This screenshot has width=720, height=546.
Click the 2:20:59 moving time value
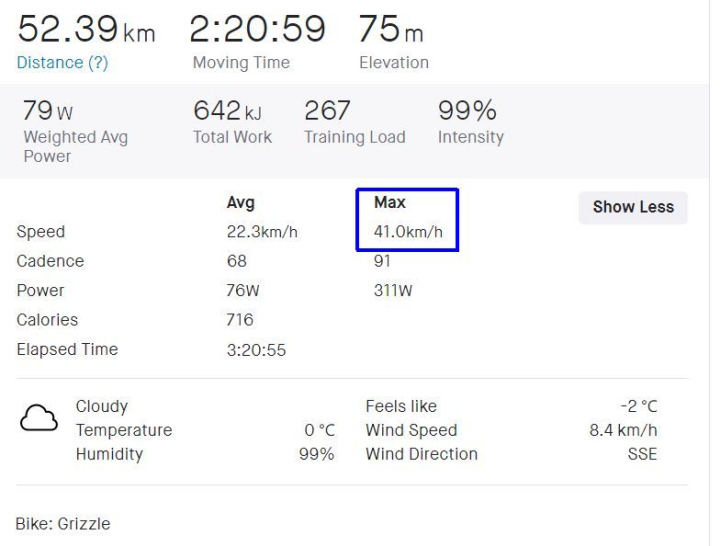point(258,32)
